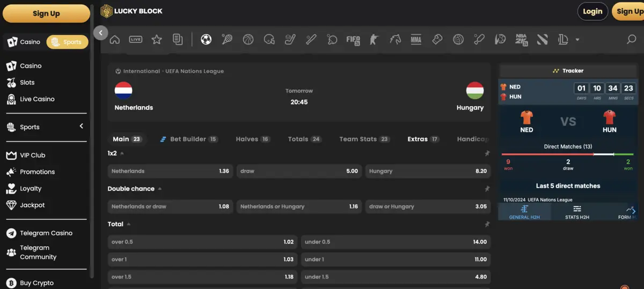Show more sports dropdown arrow

tap(577, 40)
